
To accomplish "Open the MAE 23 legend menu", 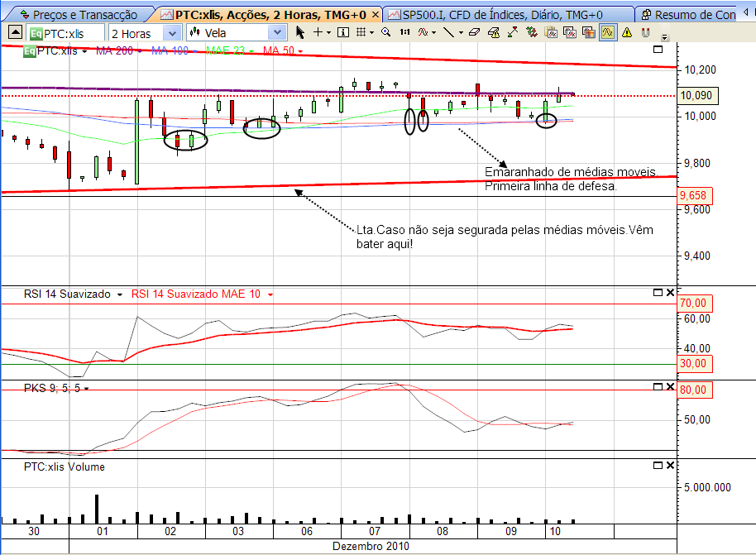I will pyautogui.click(x=251, y=51).
